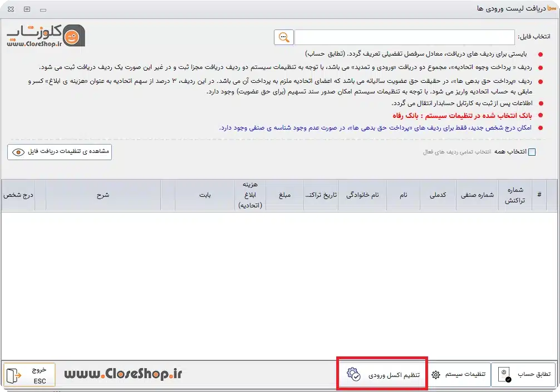Click the خروج ESC exit button
The width and height of the screenshot is (560, 392).
point(30,375)
